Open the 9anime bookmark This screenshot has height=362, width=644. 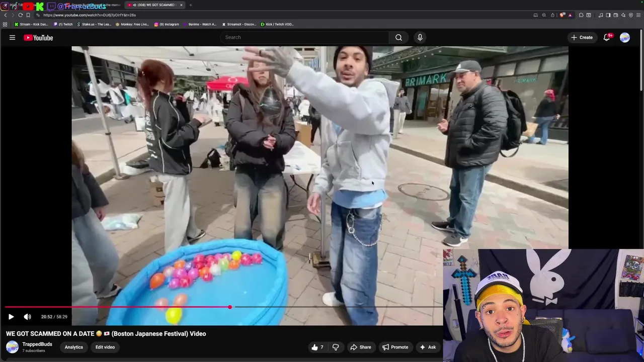point(200,24)
